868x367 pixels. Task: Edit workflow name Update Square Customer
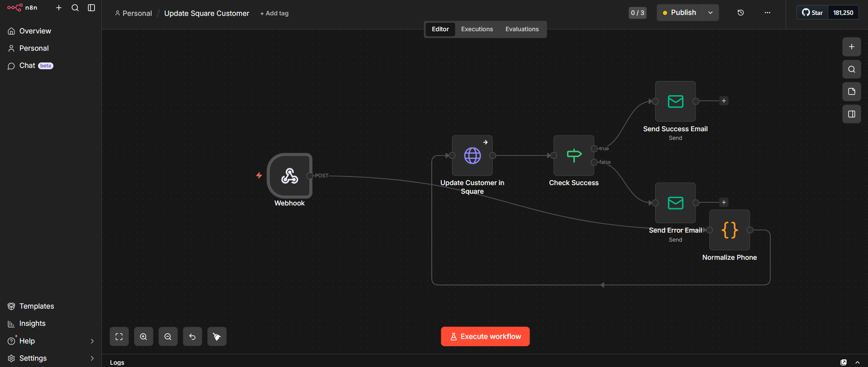click(x=206, y=13)
